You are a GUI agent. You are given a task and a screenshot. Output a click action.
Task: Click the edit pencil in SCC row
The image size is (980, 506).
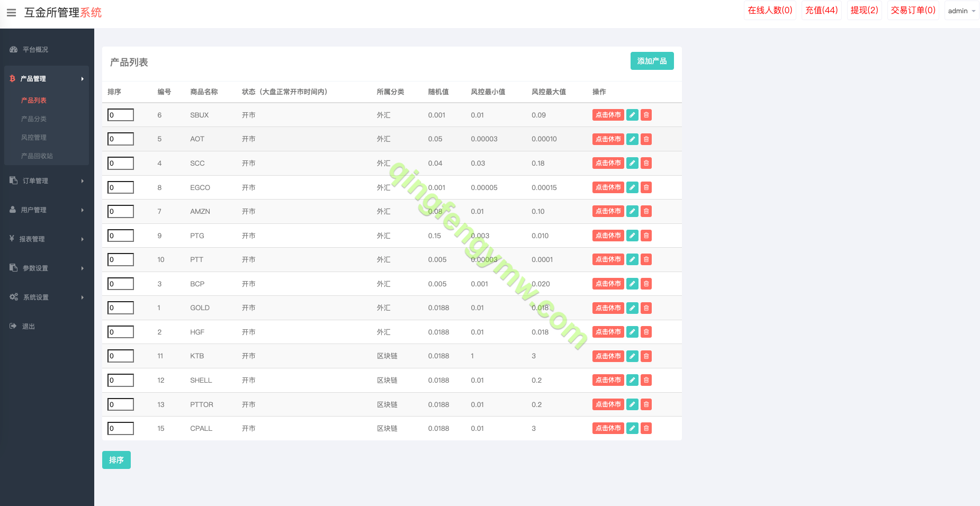coord(632,163)
